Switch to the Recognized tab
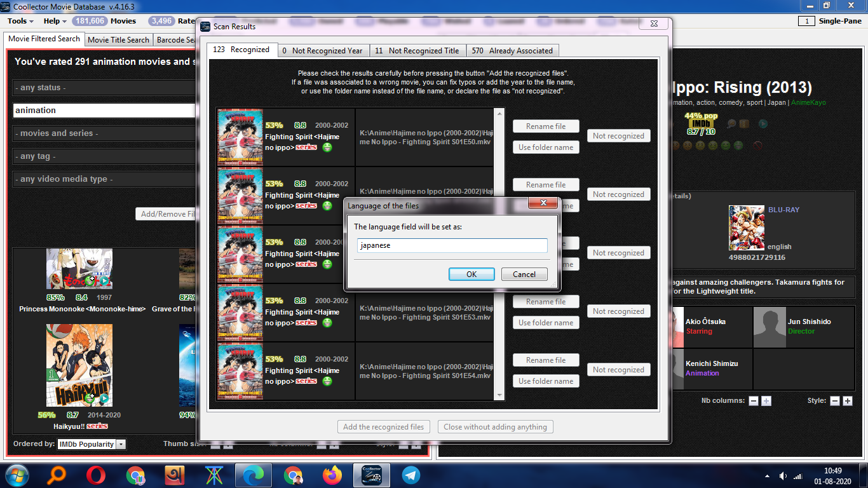Image resolution: width=868 pixels, height=488 pixels. (241, 50)
